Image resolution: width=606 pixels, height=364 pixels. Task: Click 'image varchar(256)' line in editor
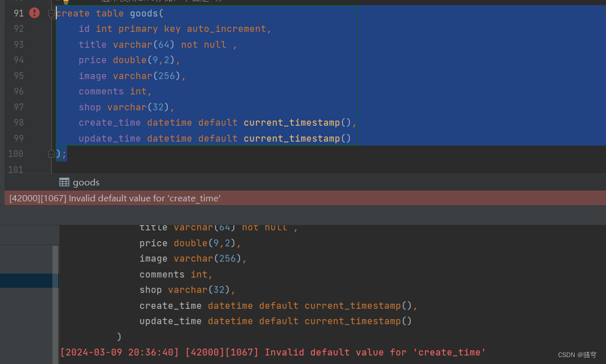click(x=132, y=76)
